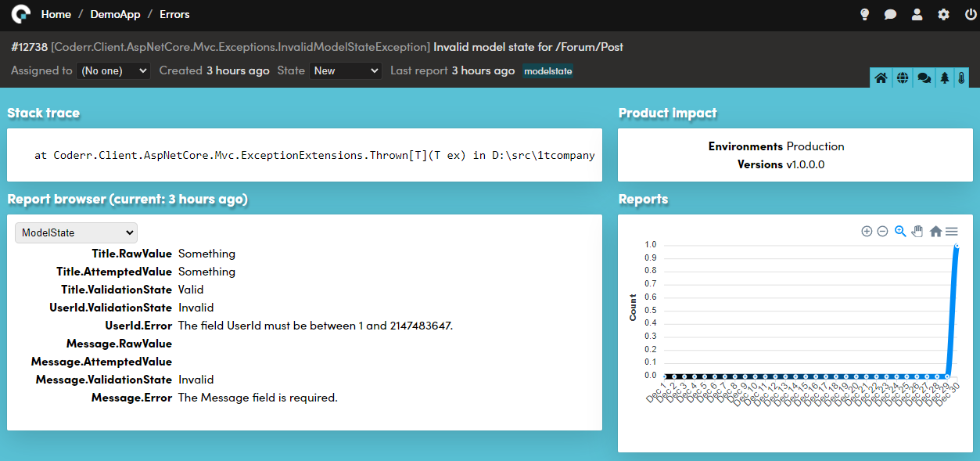Expand the ModelState collection dropdown
This screenshot has height=461, width=980.
point(76,232)
